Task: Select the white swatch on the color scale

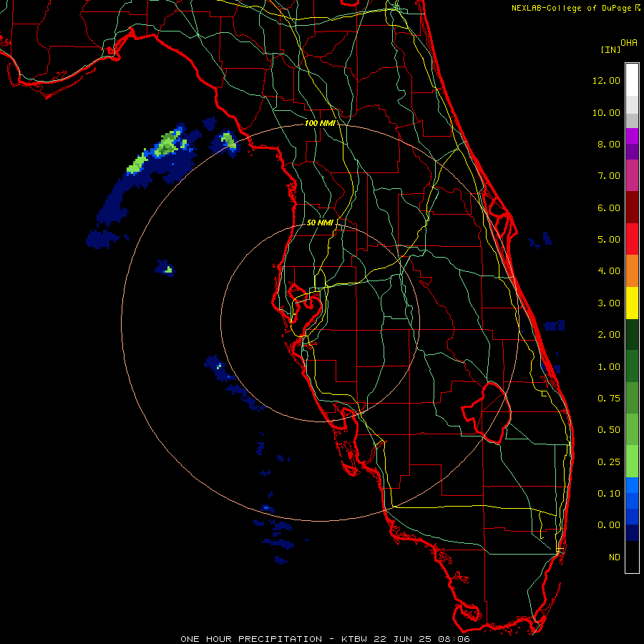Action: 632,80
